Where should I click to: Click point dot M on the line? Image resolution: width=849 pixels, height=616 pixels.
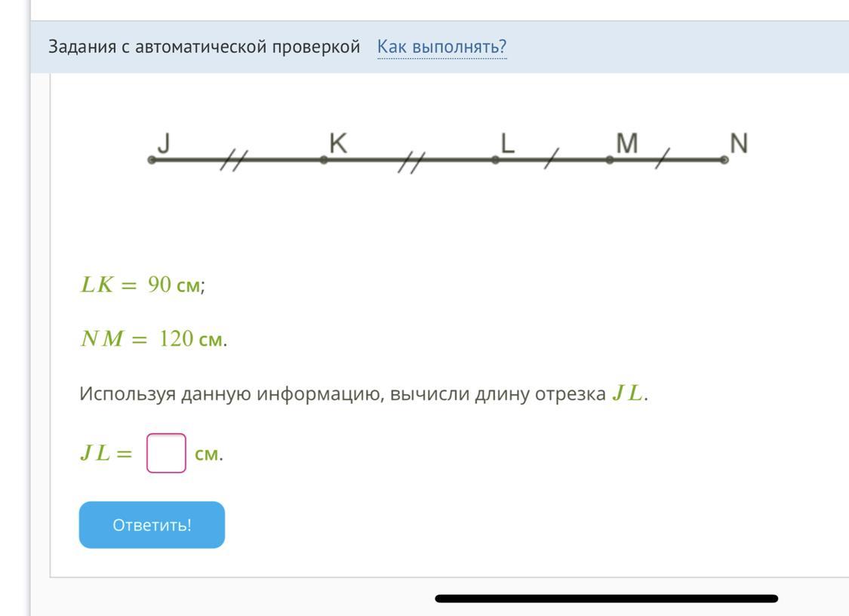(610, 160)
